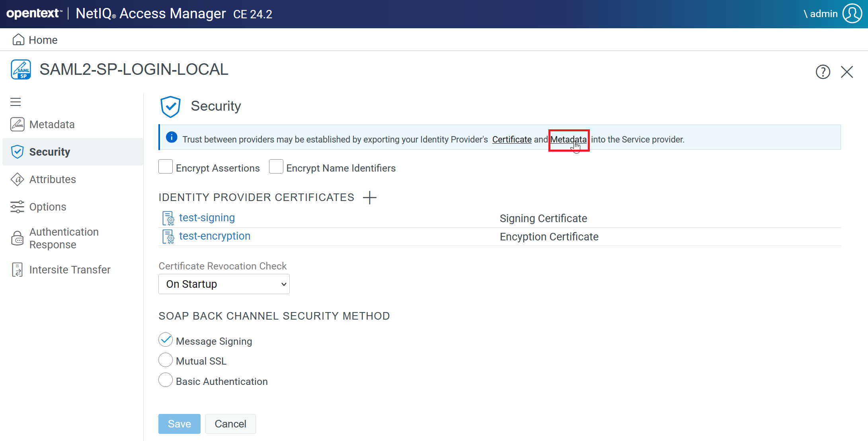Screen dimensions: 868x441
Task: Select the Mutual SSL radio button
Action: [166, 360]
